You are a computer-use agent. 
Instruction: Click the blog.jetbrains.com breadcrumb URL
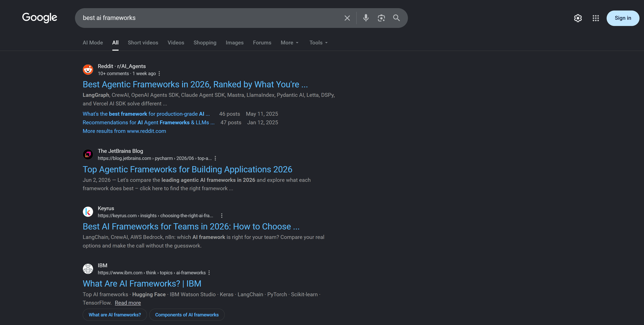coord(154,158)
